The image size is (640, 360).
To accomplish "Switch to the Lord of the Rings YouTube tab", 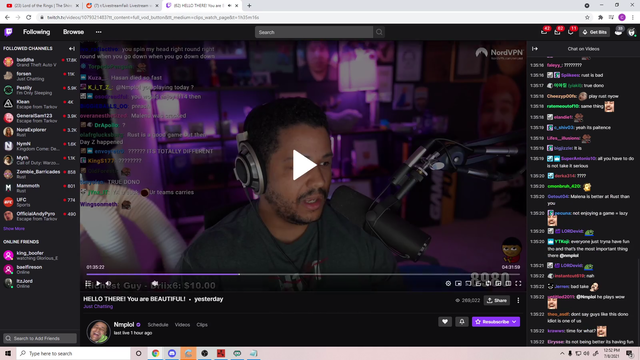I will [x=42, y=6].
